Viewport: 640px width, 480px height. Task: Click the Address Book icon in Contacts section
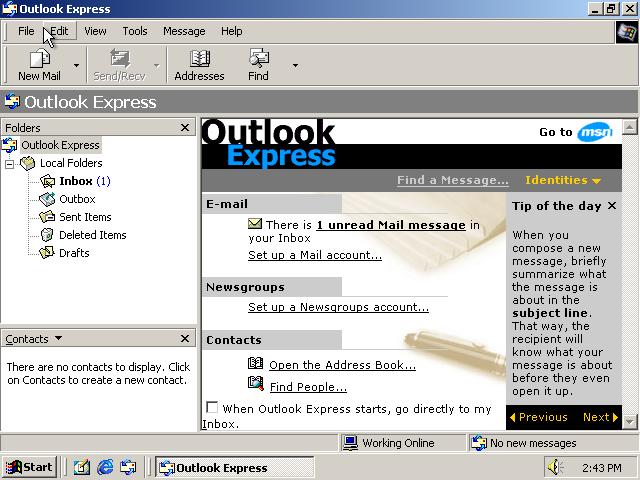click(x=256, y=363)
